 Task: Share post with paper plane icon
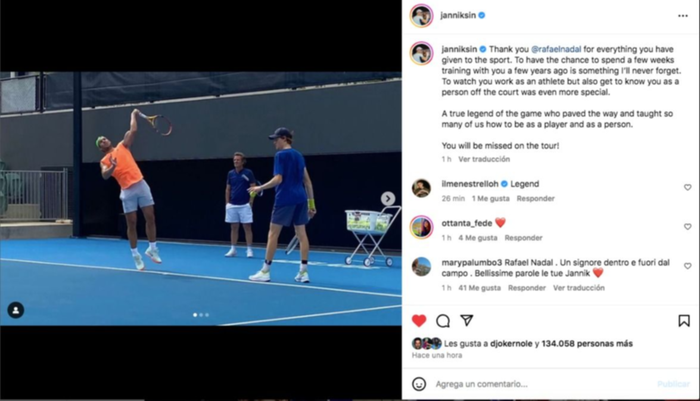[x=467, y=320]
